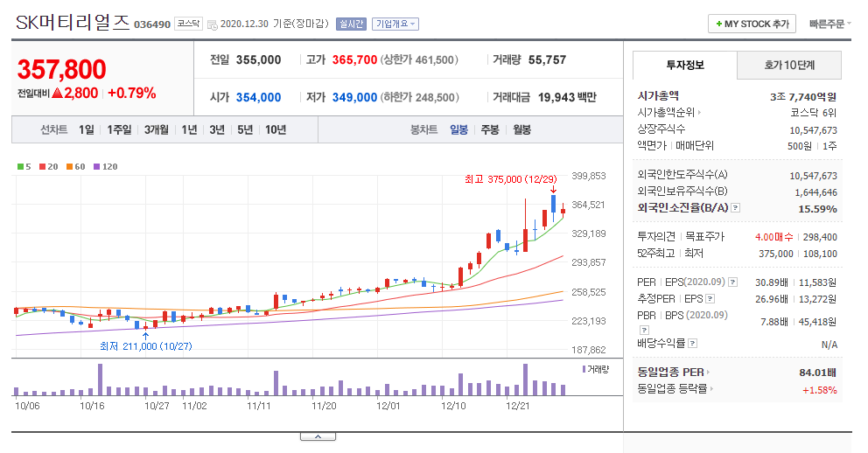The image size is (868, 453).
Task: Switch to the 호가10단계 tab
Action: click(x=789, y=66)
